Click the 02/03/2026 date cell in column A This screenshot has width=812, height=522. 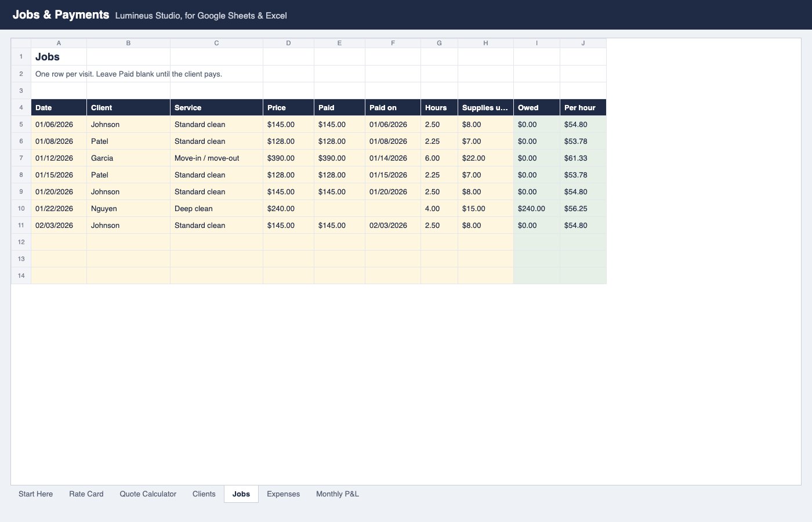[59, 225]
